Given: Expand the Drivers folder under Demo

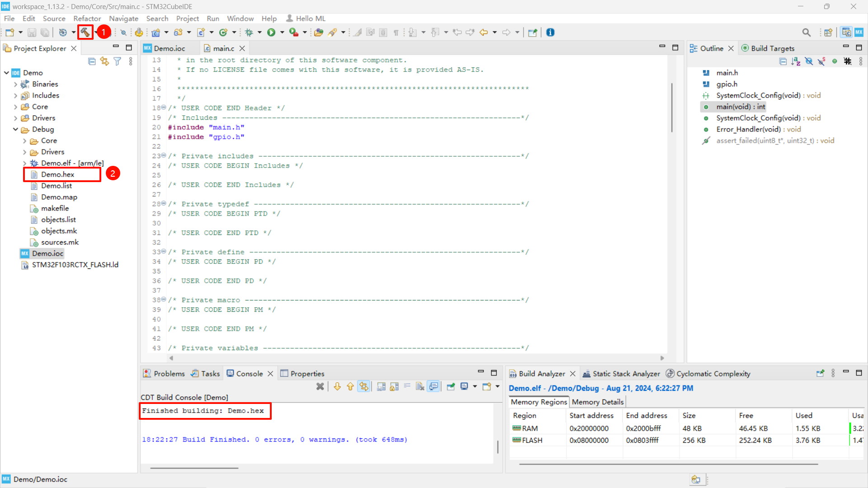Looking at the screenshot, I should point(16,118).
